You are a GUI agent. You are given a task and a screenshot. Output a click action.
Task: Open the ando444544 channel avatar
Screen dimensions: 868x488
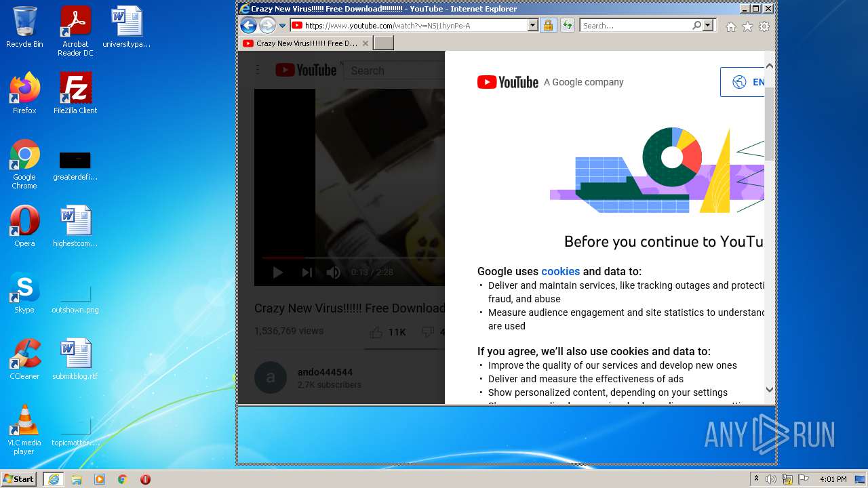click(x=271, y=378)
